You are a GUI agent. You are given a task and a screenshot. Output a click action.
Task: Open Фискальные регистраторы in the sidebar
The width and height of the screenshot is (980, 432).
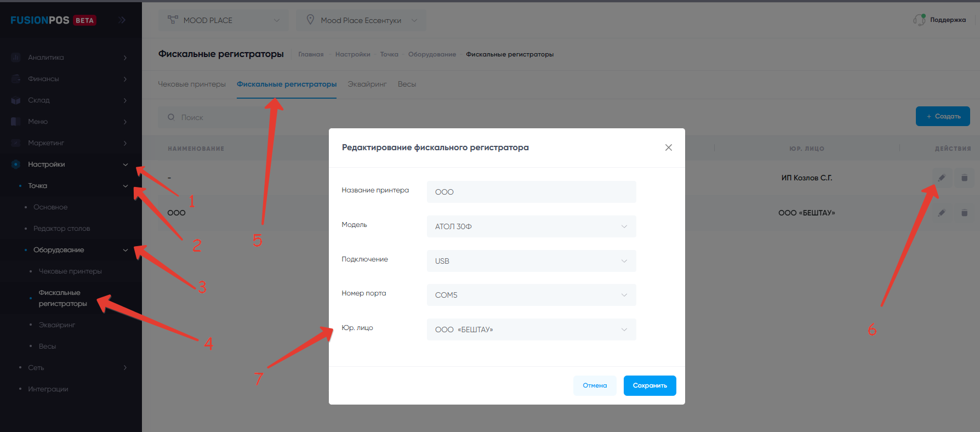tap(62, 298)
